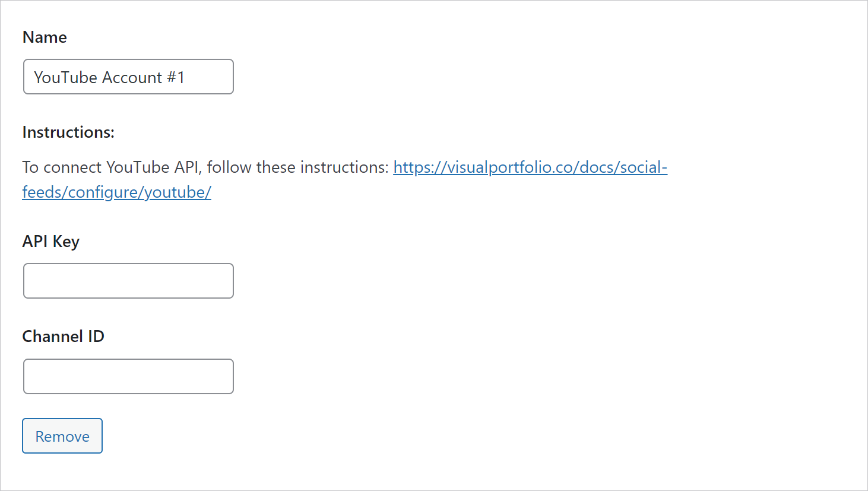Click the Channel ID label

(x=63, y=336)
